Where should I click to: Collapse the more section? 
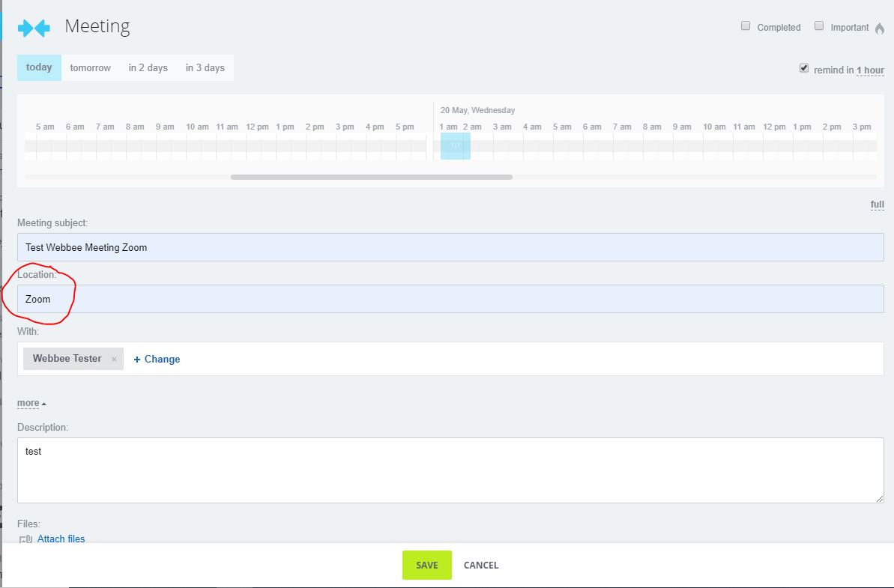coord(31,403)
